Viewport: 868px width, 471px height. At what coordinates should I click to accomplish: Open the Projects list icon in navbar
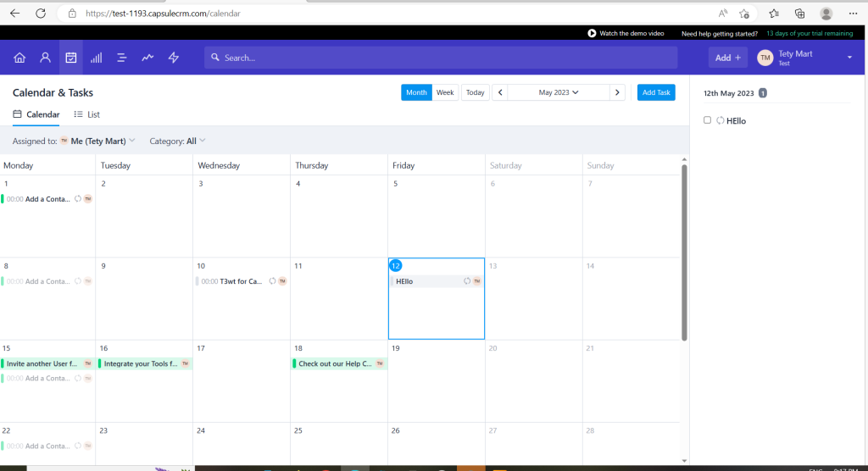[x=122, y=58]
